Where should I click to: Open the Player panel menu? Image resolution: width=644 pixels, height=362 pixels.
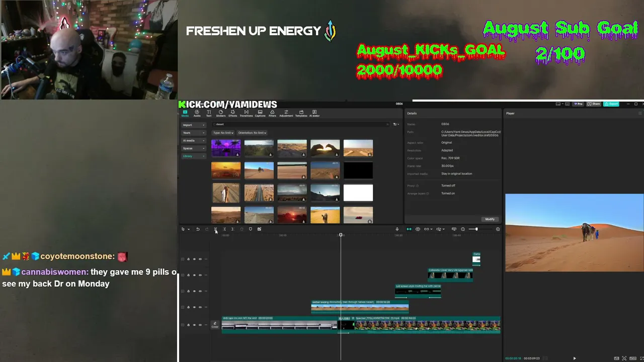pyautogui.click(x=640, y=114)
